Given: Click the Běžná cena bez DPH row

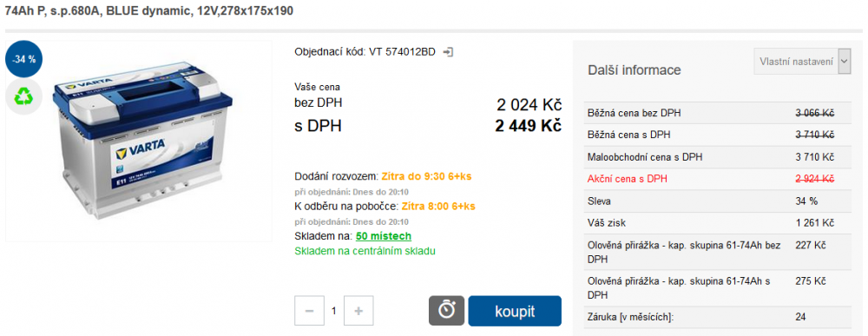Looking at the screenshot, I should [717, 113].
